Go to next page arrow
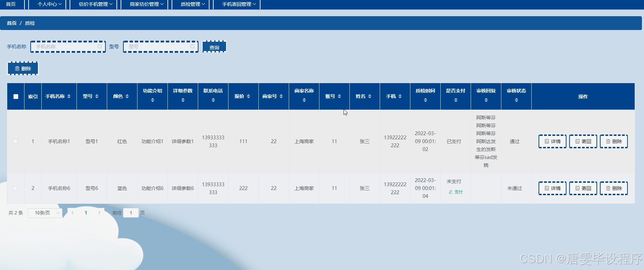The height and width of the screenshot is (270, 644). 99,213
